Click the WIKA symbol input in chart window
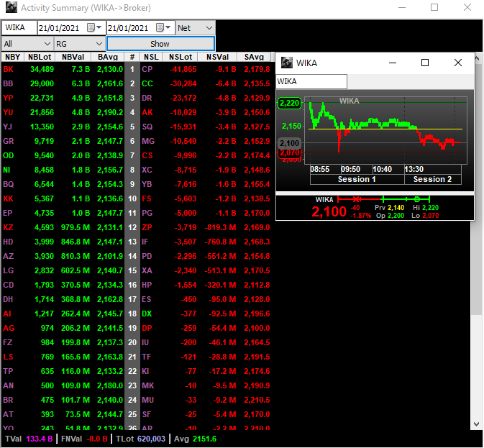The width and height of the screenshot is (484, 448). coord(311,81)
